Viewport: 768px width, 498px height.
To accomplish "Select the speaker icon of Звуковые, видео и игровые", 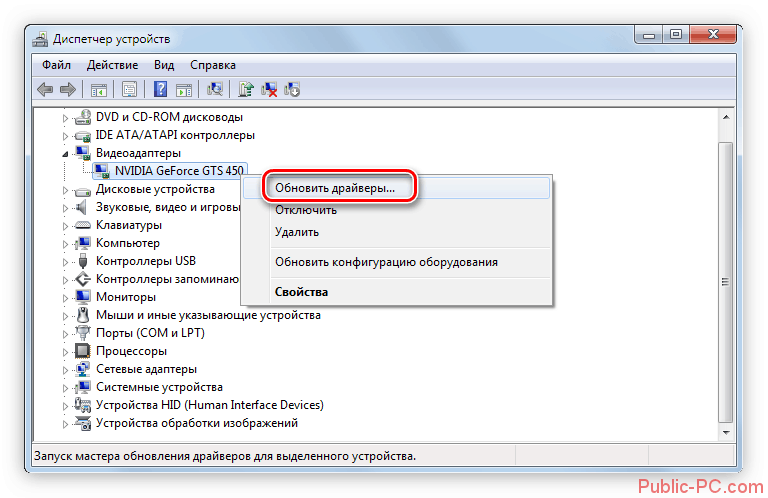I will click(x=82, y=207).
